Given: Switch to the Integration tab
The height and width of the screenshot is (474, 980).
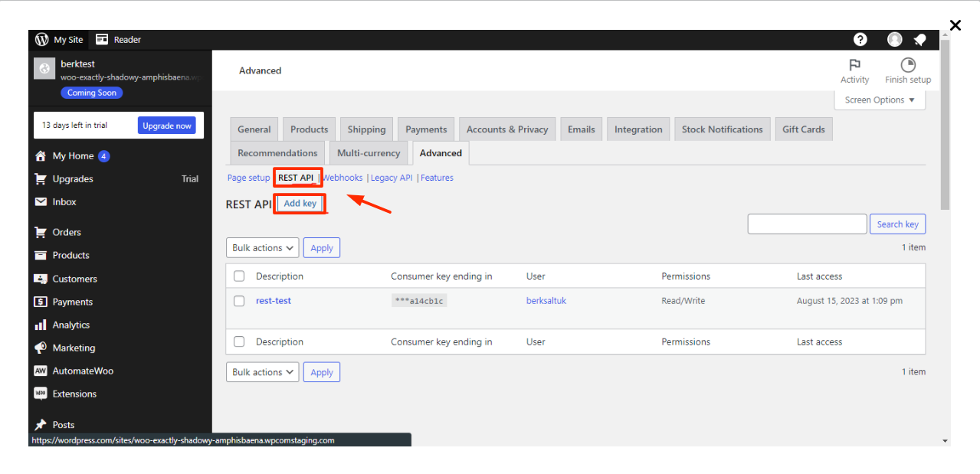Looking at the screenshot, I should [x=638, y=129].
